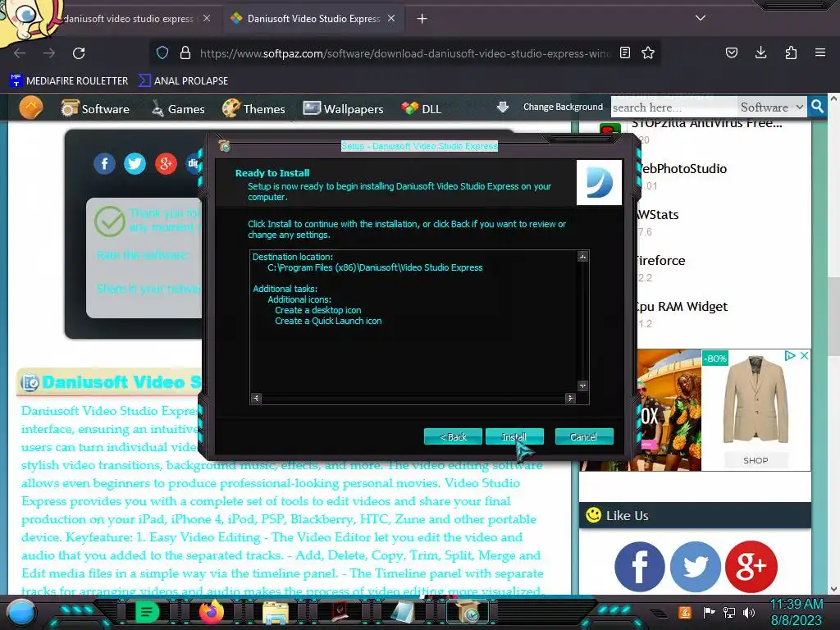
Task: Open Firefox downloads panel
Action: (760, 52)
